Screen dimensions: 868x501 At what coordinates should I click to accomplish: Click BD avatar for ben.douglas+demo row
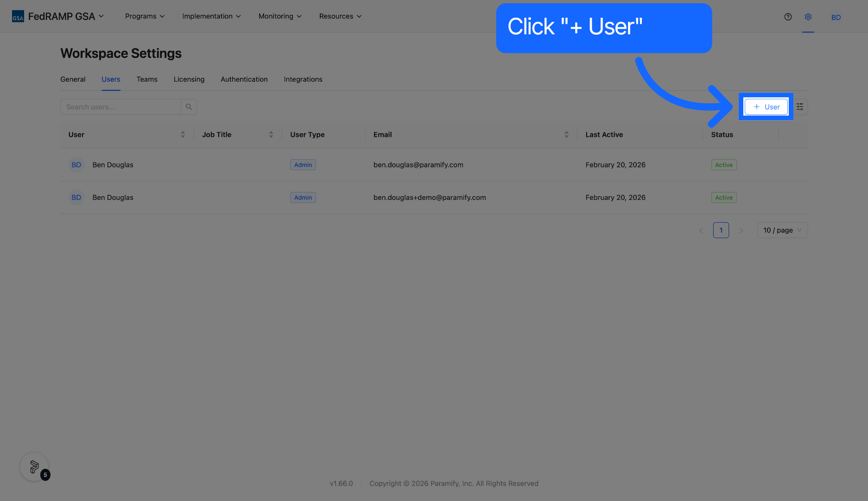pyautogui.click(x=76, y=197)
